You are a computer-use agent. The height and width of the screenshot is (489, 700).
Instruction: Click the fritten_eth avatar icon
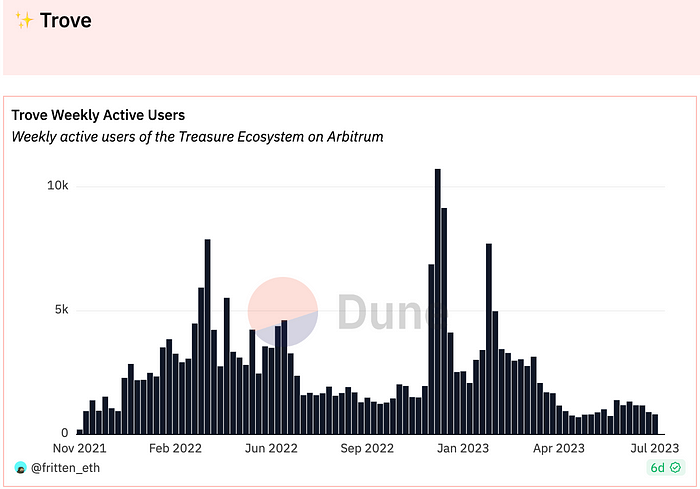click(x=20, y=468)
